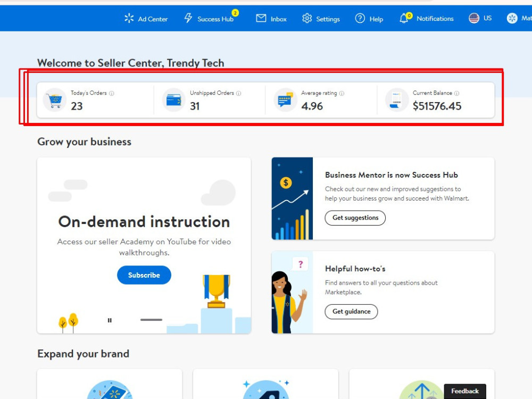Click Helpful how-to's heading
Image resolution: width=532 pixels, height=399 pixels.
click(355, 269)
